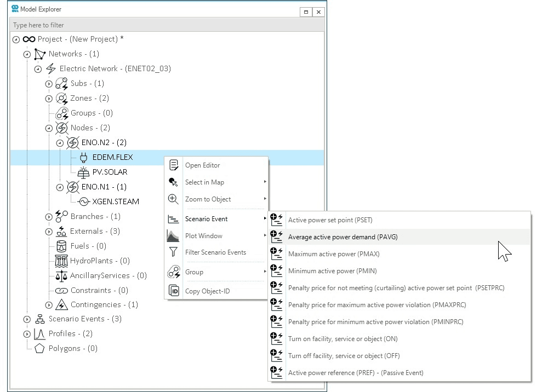Select the ENO.N1 node item

click(x=104, y=187)
